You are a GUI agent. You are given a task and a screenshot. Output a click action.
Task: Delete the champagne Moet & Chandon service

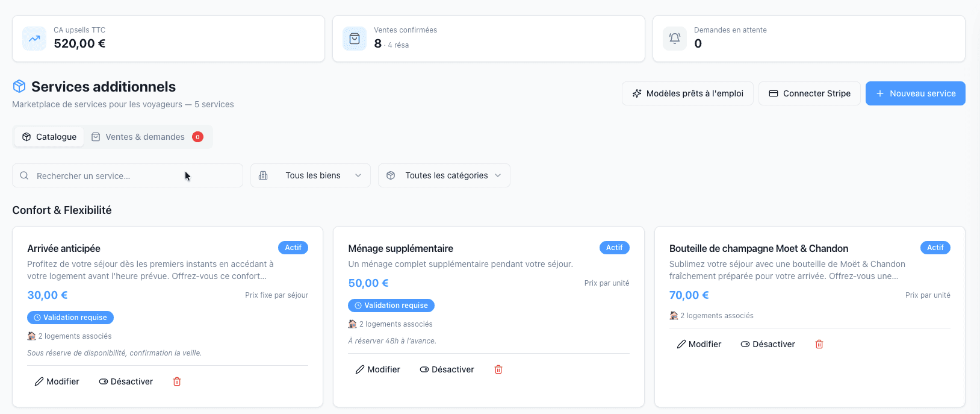[x=819, y=344]
